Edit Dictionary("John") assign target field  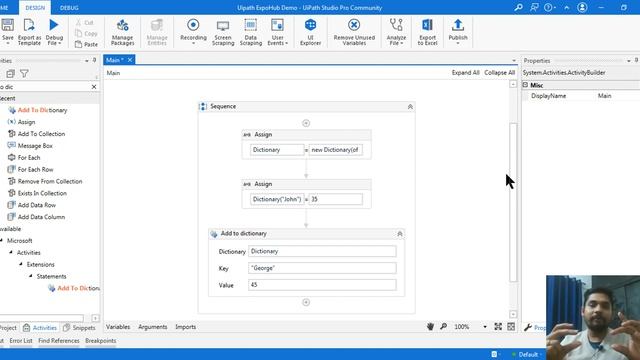277,199
